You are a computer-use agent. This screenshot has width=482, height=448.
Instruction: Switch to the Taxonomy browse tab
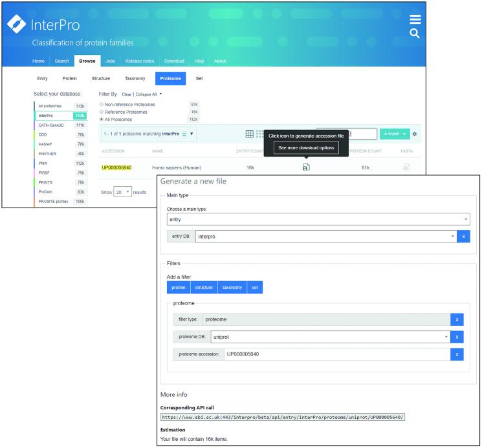135,79
